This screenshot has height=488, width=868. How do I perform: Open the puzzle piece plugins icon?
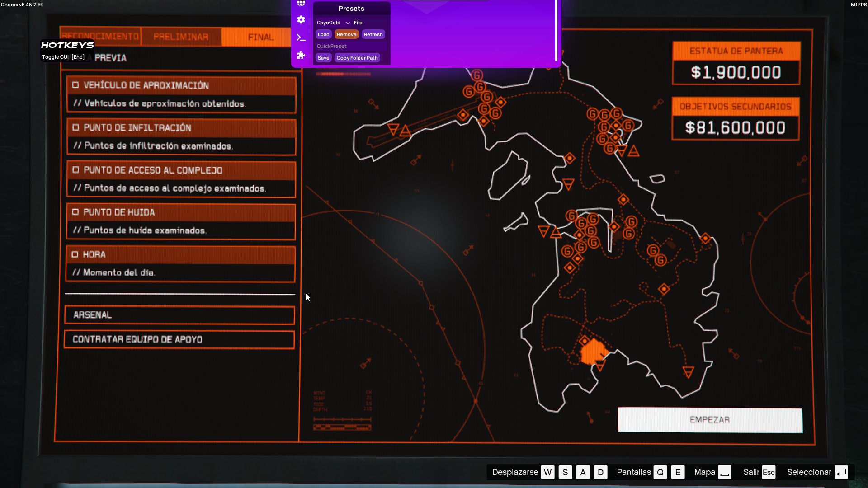301,55
